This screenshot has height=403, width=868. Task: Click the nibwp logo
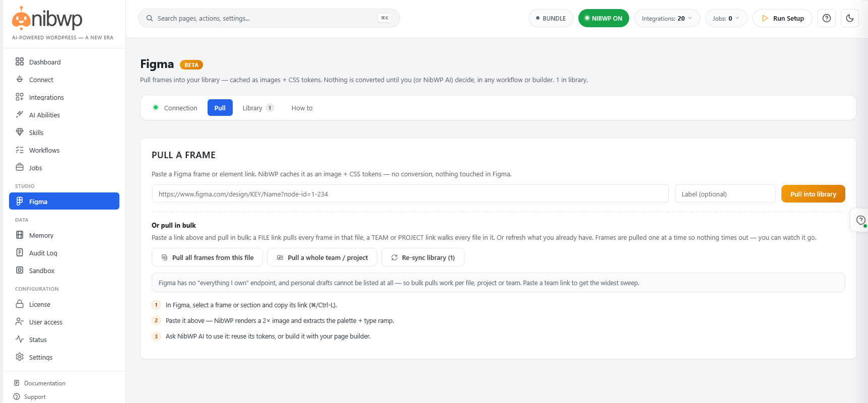point(47,19)
